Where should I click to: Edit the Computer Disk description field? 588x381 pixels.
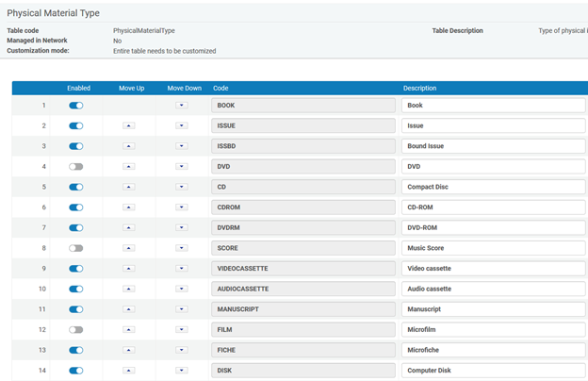click(x=493, y=371)
